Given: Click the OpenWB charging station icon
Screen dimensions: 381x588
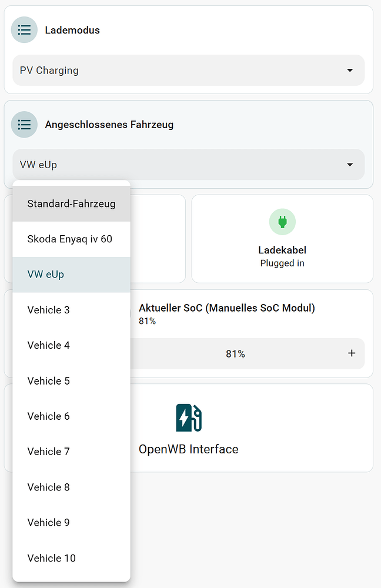Looking at the screenshot, I should coord(188,417).
